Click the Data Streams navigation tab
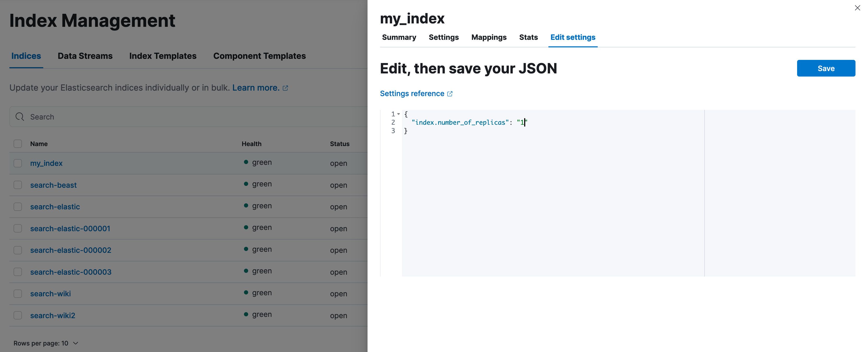 [x=85, y=55]
